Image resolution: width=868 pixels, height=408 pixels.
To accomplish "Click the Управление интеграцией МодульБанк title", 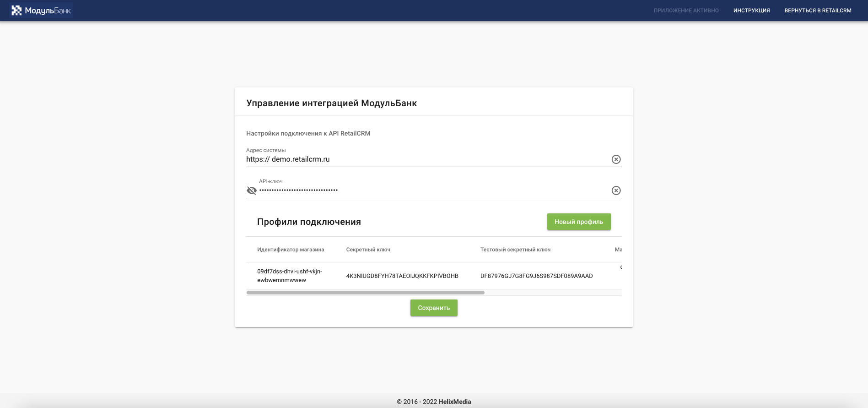I will click(332, 103).
